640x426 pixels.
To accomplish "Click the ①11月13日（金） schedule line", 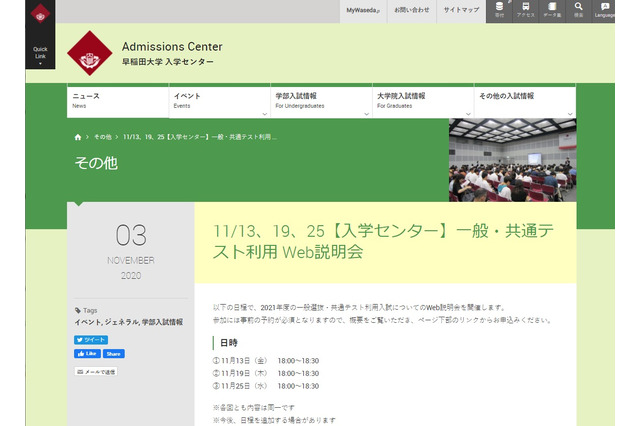I will pos(266,361).
